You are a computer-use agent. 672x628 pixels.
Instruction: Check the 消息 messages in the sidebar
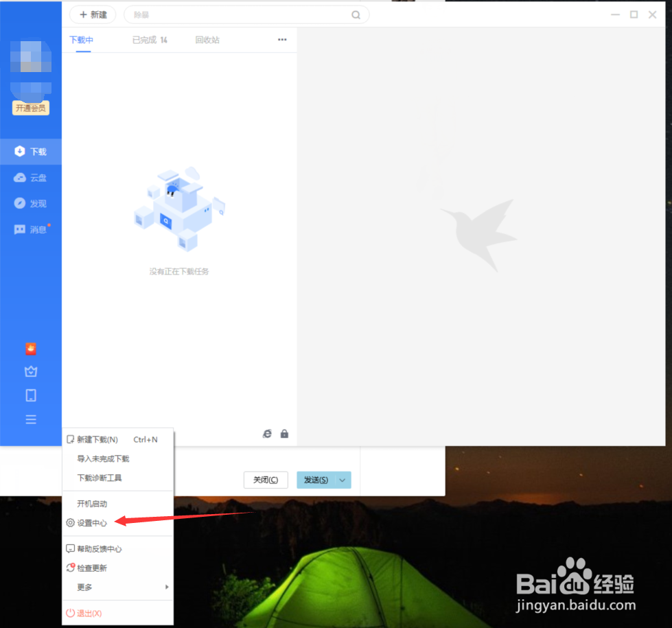tap(32, 229)
